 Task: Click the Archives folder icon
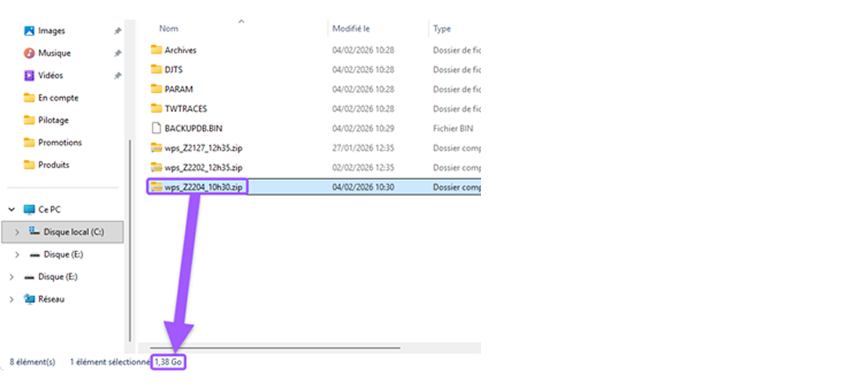(x=156, y=50)
